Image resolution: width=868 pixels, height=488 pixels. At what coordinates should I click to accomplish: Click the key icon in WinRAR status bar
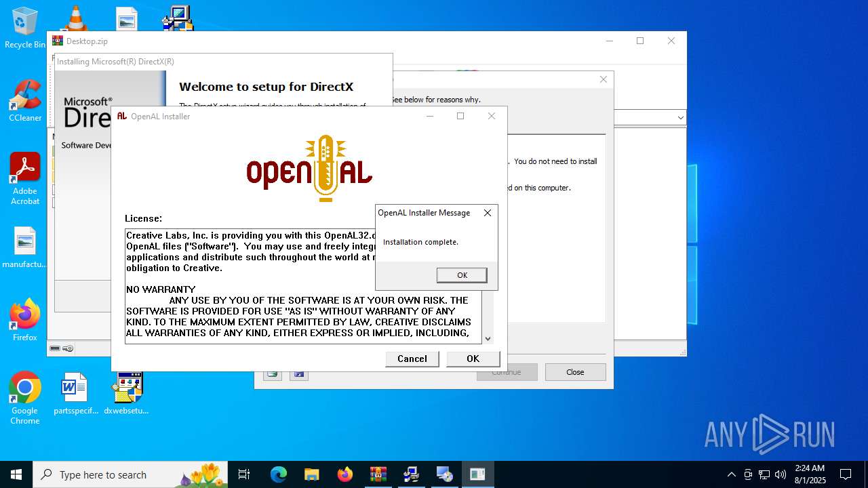coord(68,348)
